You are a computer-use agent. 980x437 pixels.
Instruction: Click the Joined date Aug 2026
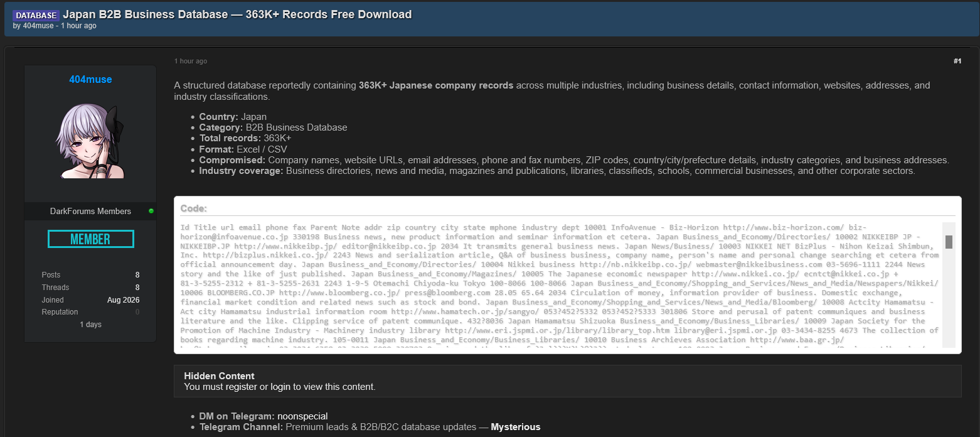(124, 300)
